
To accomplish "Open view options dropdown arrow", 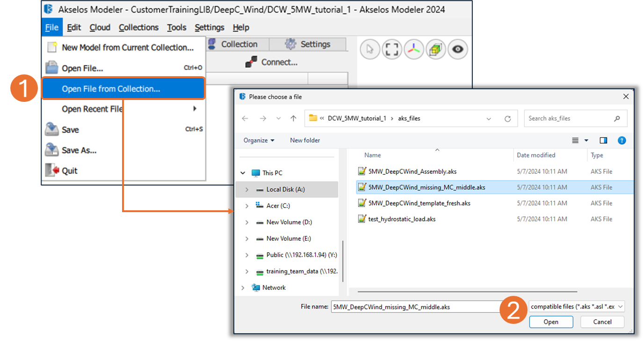I will 586,140.
